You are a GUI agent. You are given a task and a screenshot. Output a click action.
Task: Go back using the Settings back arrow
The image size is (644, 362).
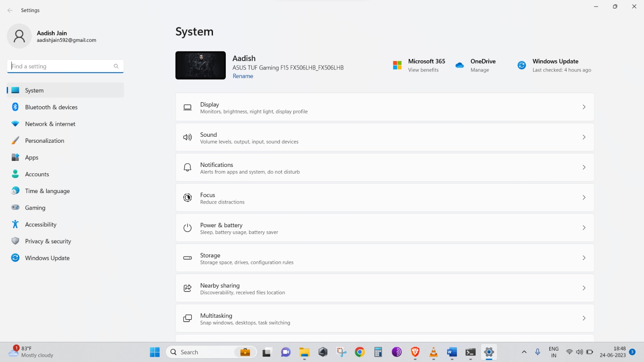pos(10,10)
